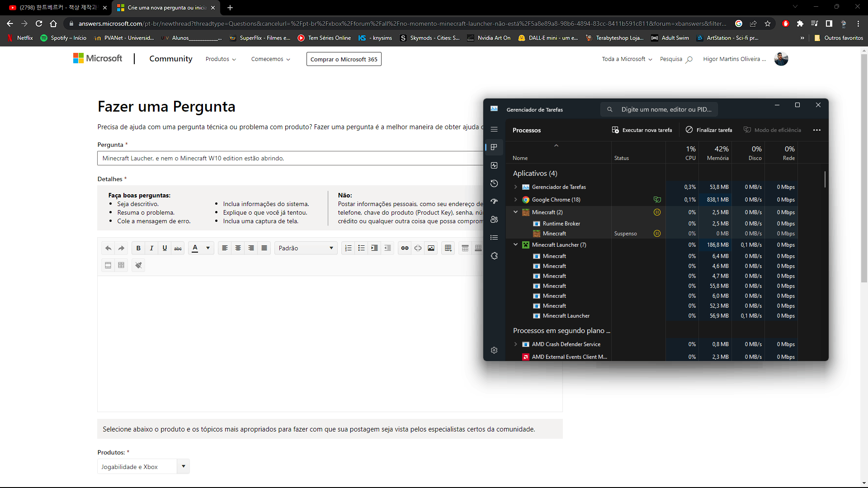Expand the Processos em segundo plano section
Image resolution: width=868 pixels, height=488 pixels.
[561, 330]
